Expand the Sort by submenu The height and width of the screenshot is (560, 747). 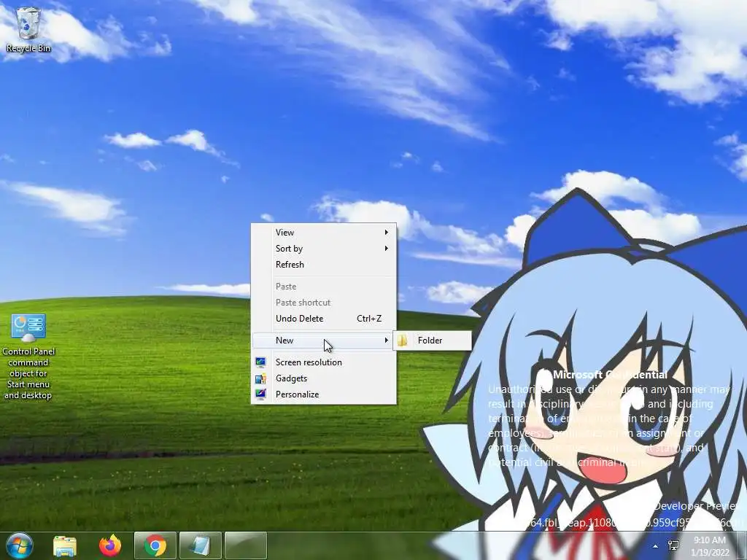click(x=324, y=249)
